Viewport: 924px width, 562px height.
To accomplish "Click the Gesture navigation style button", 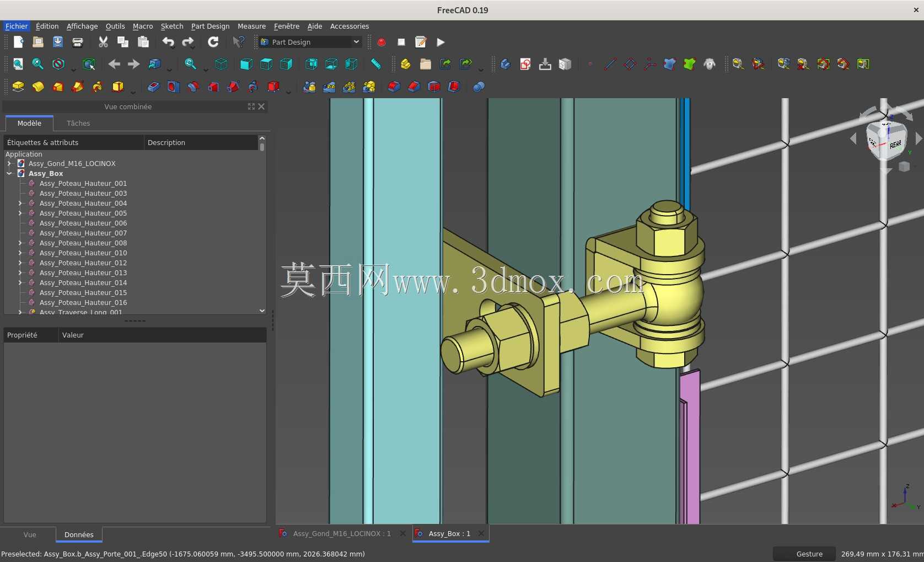I will coord(804,554).
